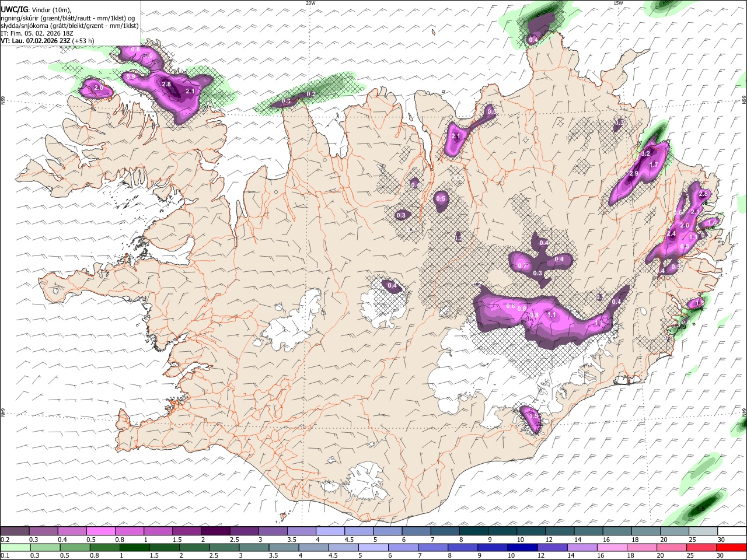Click the '0.9' value over the Westfjords
Image resolution: width=747 pixels, height=560 pixels.
tap(131, 76)
